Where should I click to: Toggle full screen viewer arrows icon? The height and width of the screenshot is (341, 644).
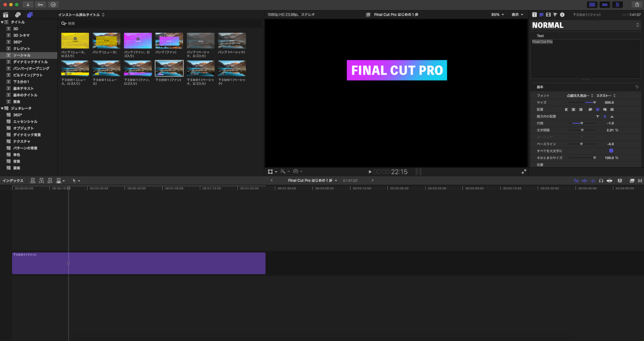pyautogui.click(x=524, y=172)
